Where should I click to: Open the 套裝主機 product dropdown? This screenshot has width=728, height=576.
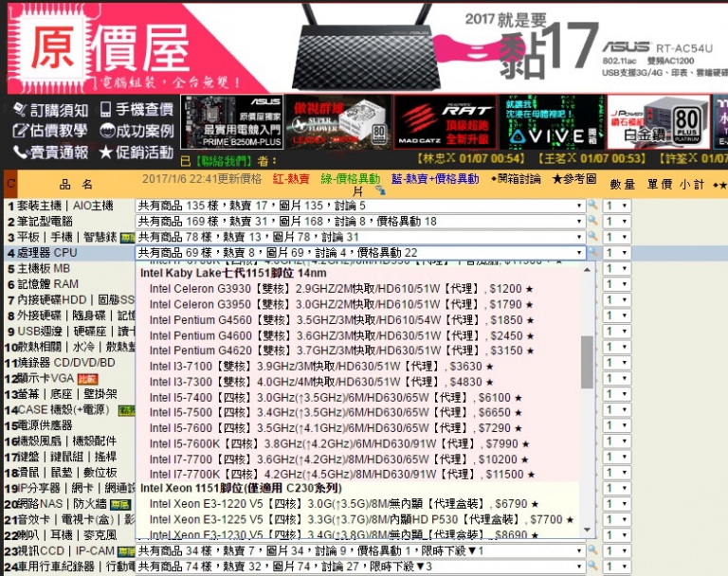pos(360,206)
